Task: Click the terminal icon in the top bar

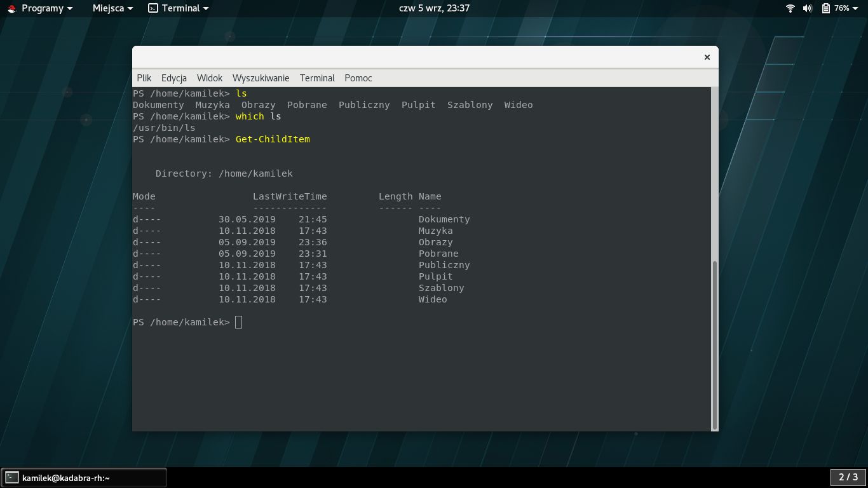Action: 153,8
